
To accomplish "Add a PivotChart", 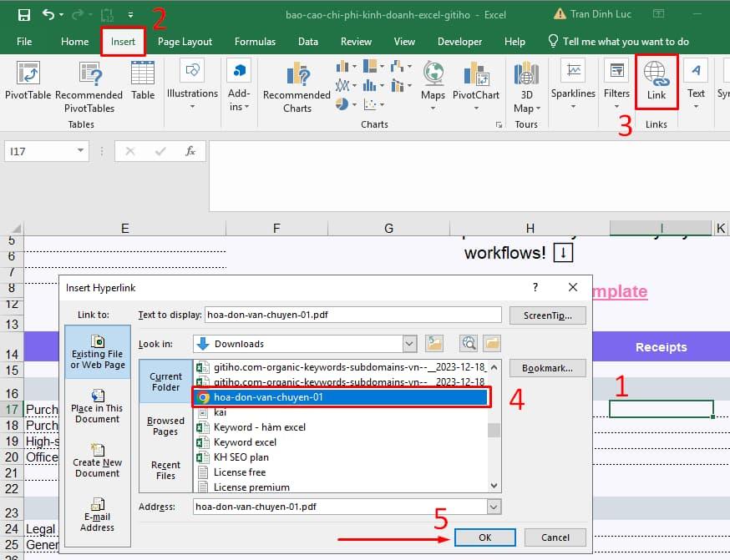I will (475, 83).
